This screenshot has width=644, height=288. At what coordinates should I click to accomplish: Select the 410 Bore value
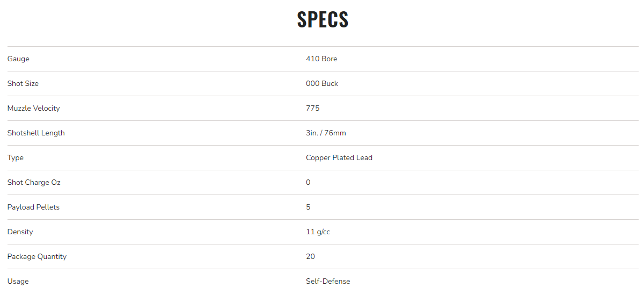pyautogui.click(x=321, y=59)
